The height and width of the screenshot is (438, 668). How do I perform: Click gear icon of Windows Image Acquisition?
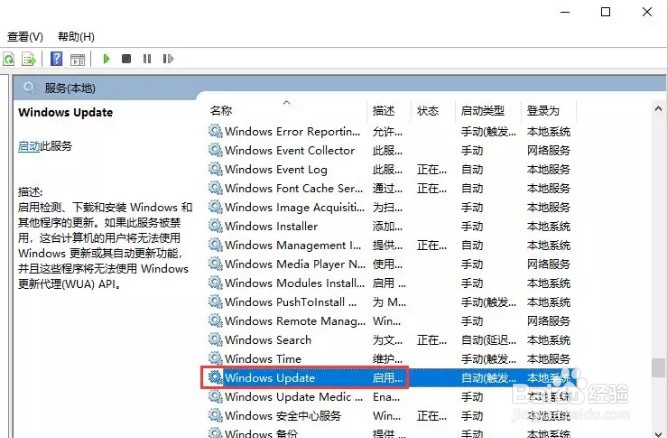point(215,207)
